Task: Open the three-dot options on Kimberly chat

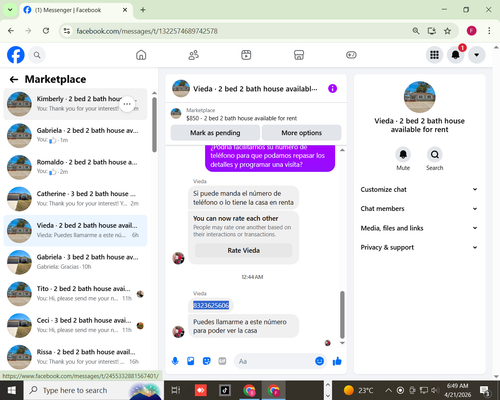Action: (127, 104)
